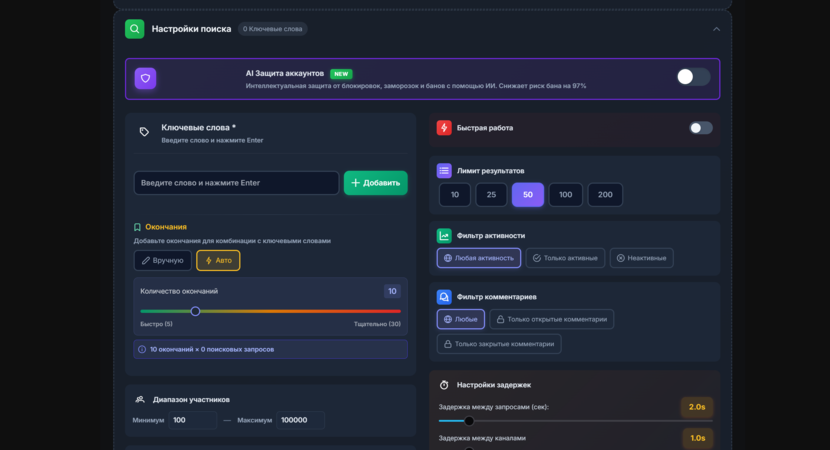
Task: Click the Ключевые слова tag icon
Action: coord(144,132)
